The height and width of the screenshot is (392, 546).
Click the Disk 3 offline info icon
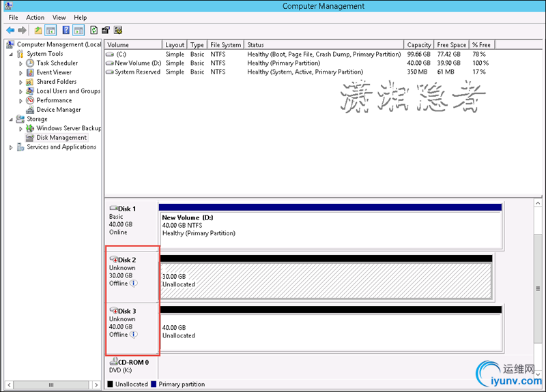click(x=134, y=335)
